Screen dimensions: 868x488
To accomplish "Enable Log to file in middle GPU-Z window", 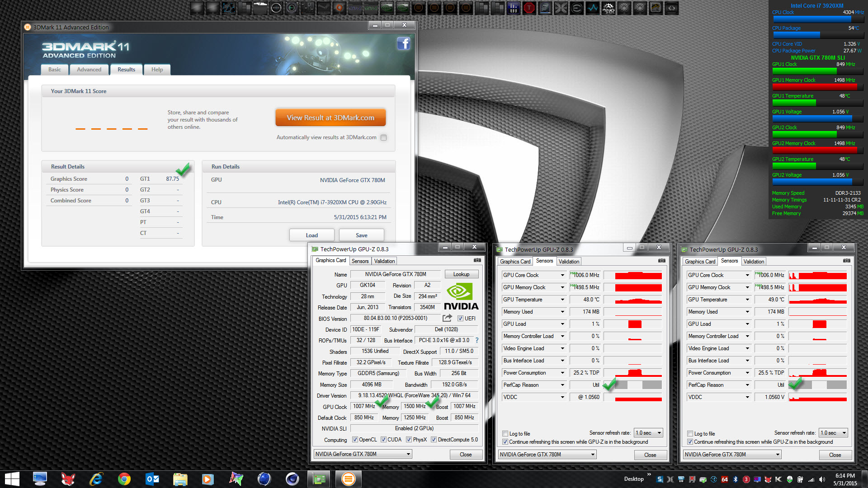I will (505, 434).
